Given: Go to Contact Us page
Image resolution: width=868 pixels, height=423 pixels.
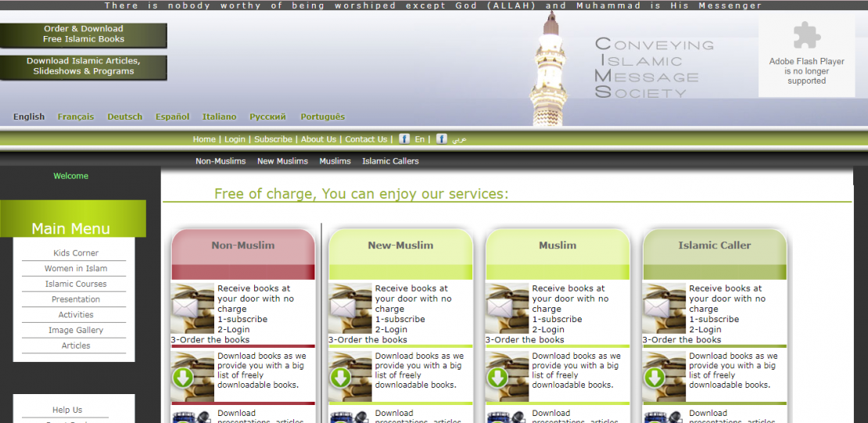Looking at the screenshot, I should (x=366, y=139).
